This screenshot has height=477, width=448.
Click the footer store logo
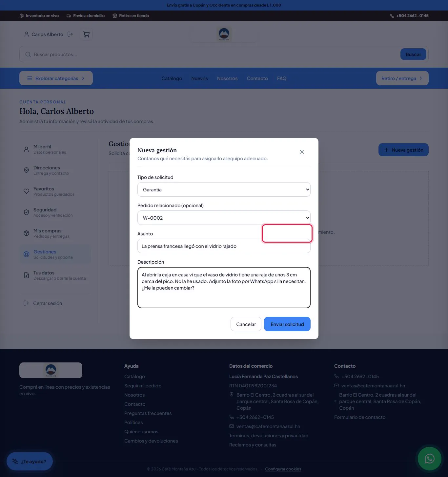click(x=51, y=370)
